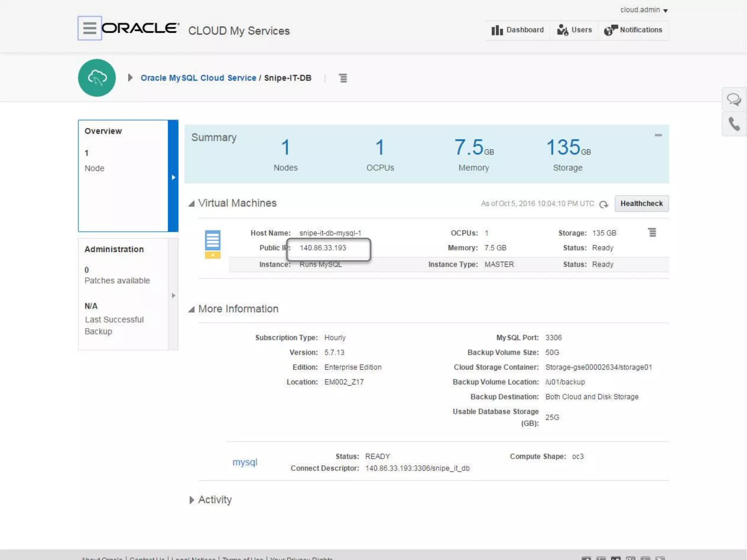Click the Administration tile's arrow indicator
Image resolution: width=747 pixels, height=560 pixels.
[173, 295]
